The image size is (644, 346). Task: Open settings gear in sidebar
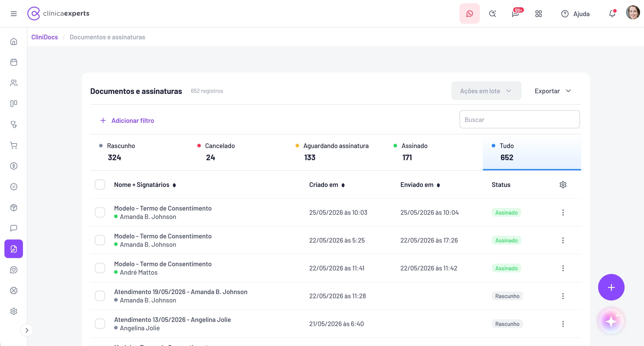pos(14,311)
